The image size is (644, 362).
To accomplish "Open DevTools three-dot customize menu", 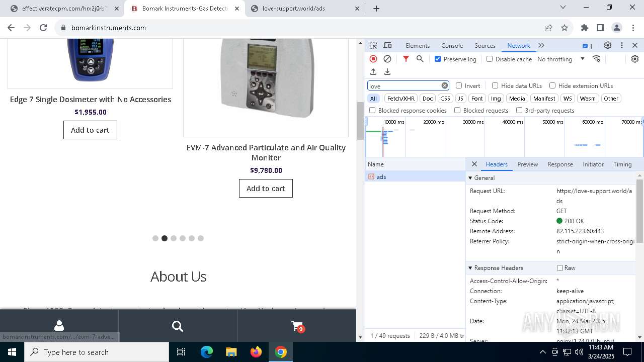I will 622,45.
